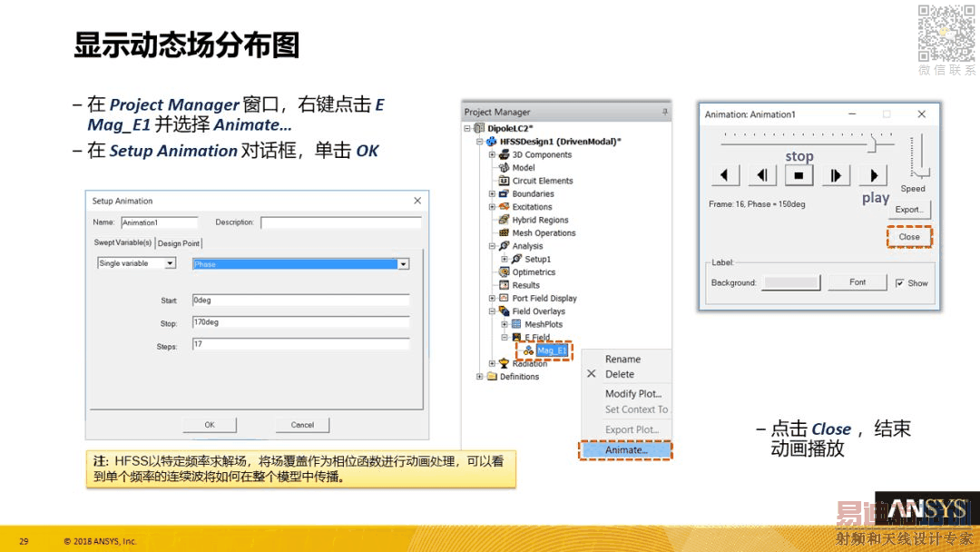Stop the animation playback

[x=799, y=175]
